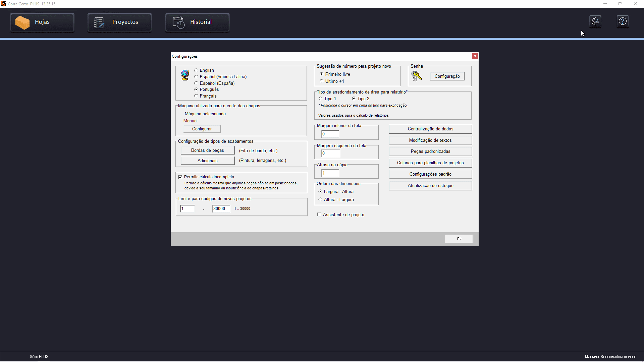The height and width of the screenshot is (362, 644).
Task: Toggle Permite cálculo incompleto checkbox
Action: click(180, 177)
